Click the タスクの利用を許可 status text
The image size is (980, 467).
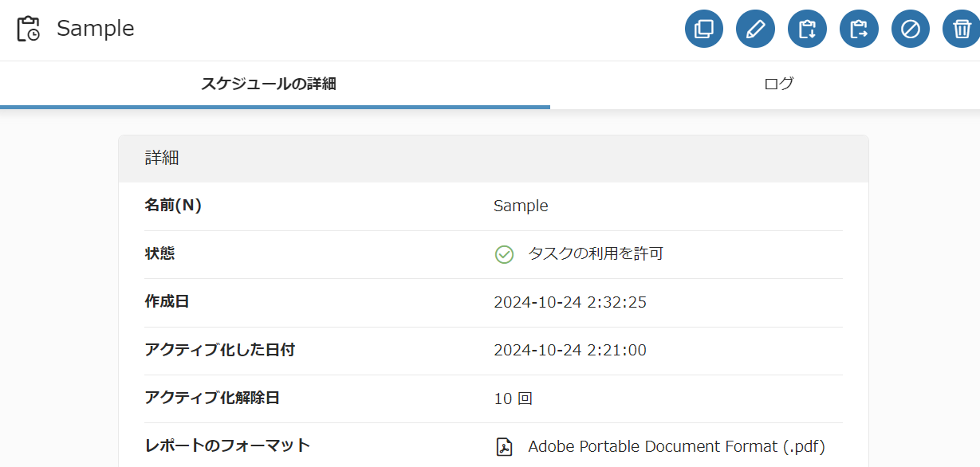pyautogui.click(x=596, y=254)
